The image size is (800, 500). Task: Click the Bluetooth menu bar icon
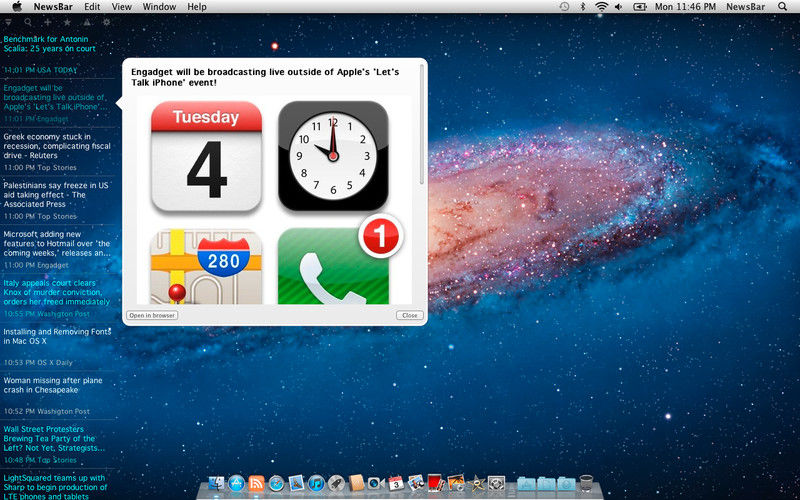coord(583,7)
